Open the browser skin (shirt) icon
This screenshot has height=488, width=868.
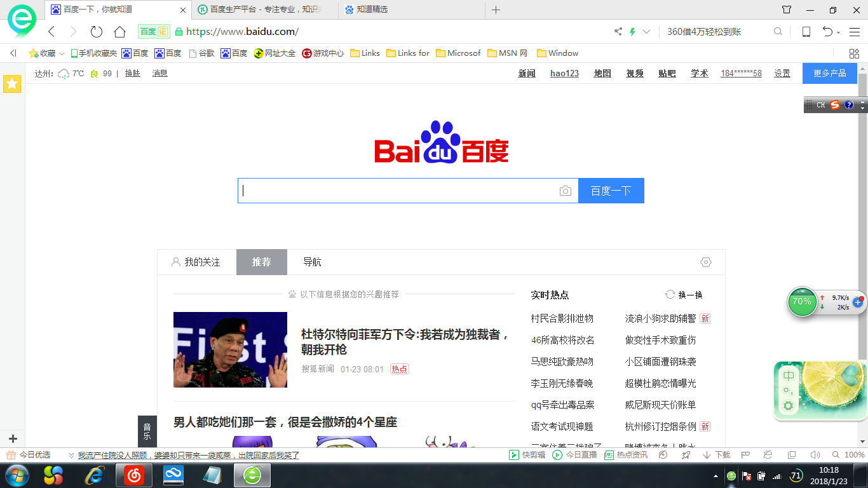[x=787, y=10]
